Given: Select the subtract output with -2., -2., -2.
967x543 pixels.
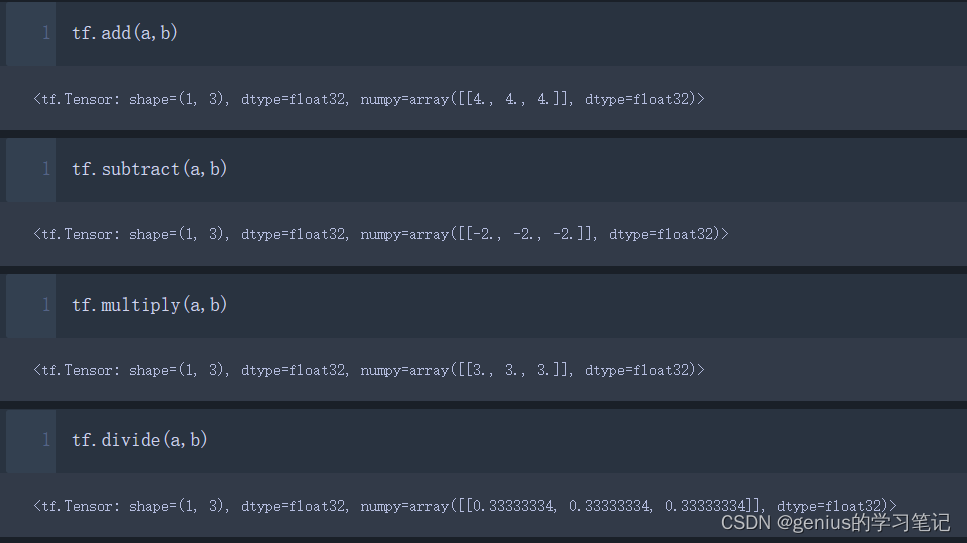Looking at the screenshot, I should [381, 234].
